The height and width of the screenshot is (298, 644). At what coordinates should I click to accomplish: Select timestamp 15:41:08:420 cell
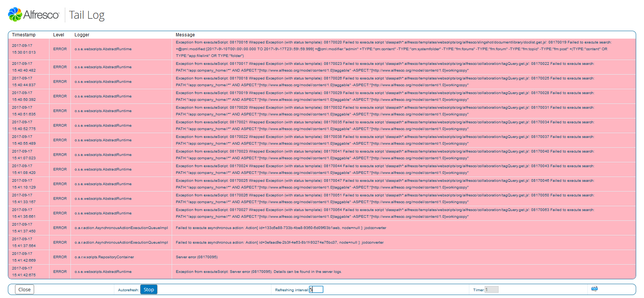coord(29,169)
